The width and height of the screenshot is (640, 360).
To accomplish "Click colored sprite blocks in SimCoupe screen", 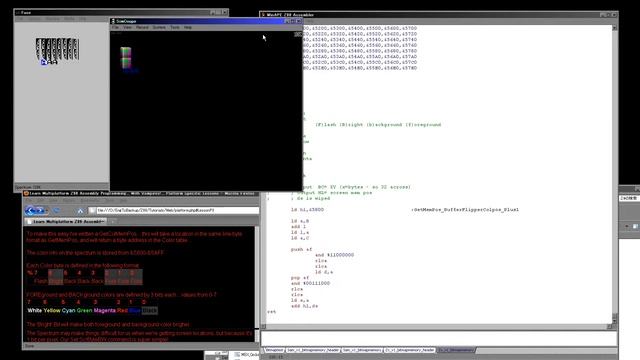I will click(126, 58).
